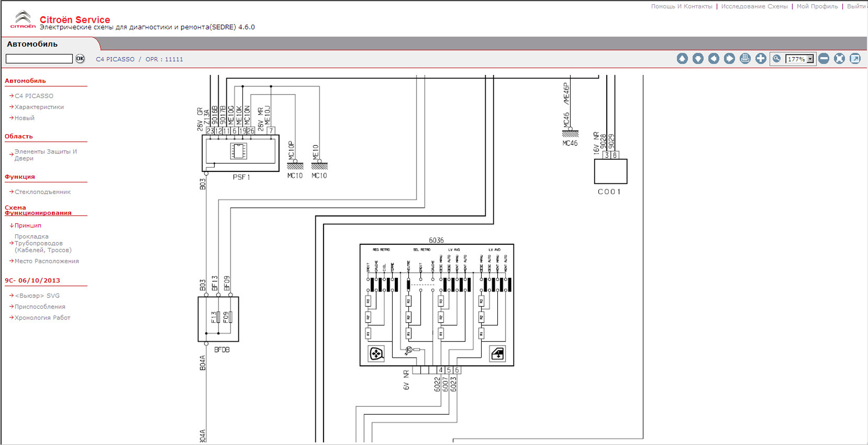Open the diagram in a new window
This screenshot has height=445, width=868.
pos(855,59)
